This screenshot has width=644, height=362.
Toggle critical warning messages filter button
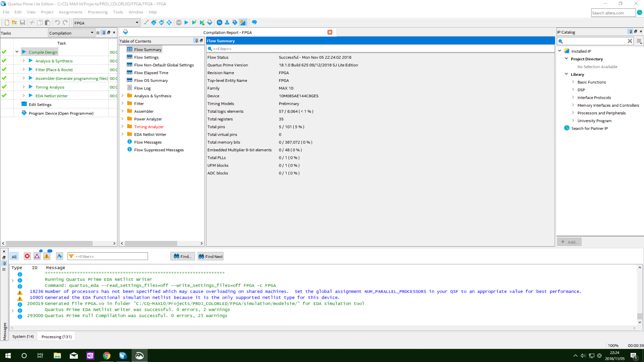[37, 256]
